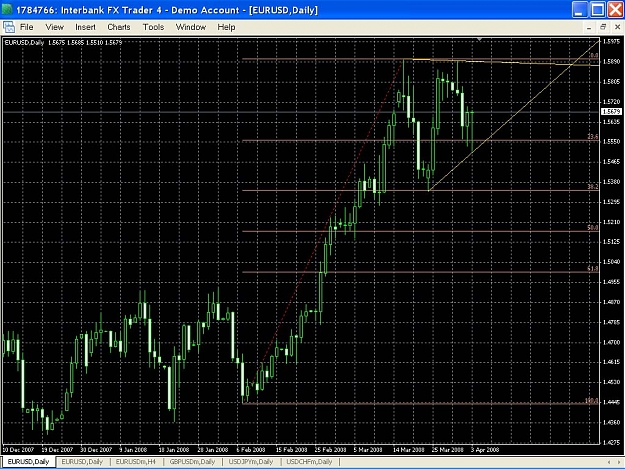Screen dimensions: 625x469
Task: Close the EURUSD chart child window
Action: [x=617, y=27]
